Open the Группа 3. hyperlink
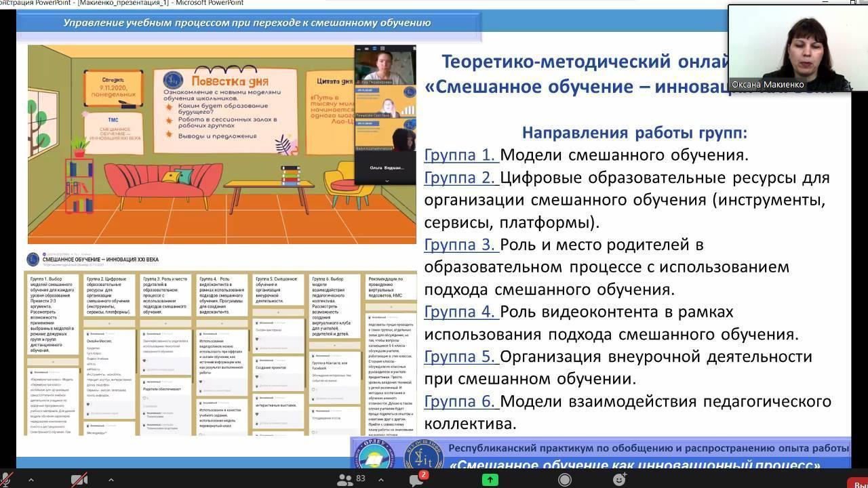This screenshot has width=868, height=488. tap(461, 245)
